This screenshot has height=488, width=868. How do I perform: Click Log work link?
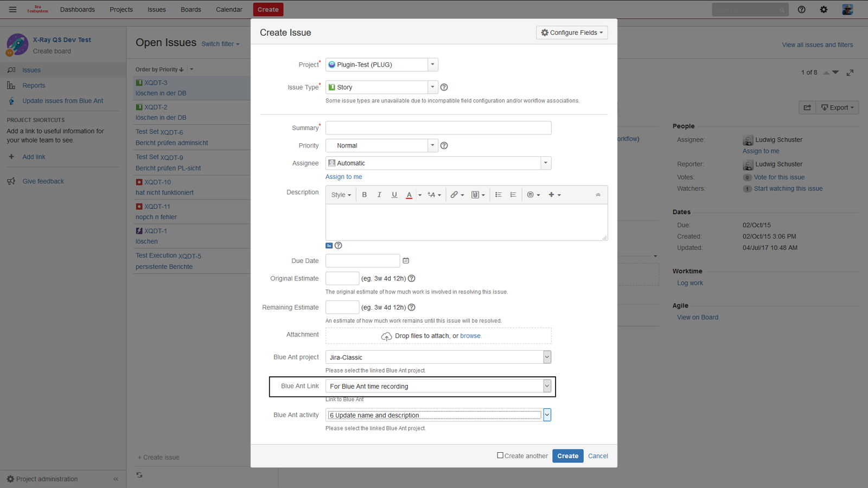(x=690, y=283)
